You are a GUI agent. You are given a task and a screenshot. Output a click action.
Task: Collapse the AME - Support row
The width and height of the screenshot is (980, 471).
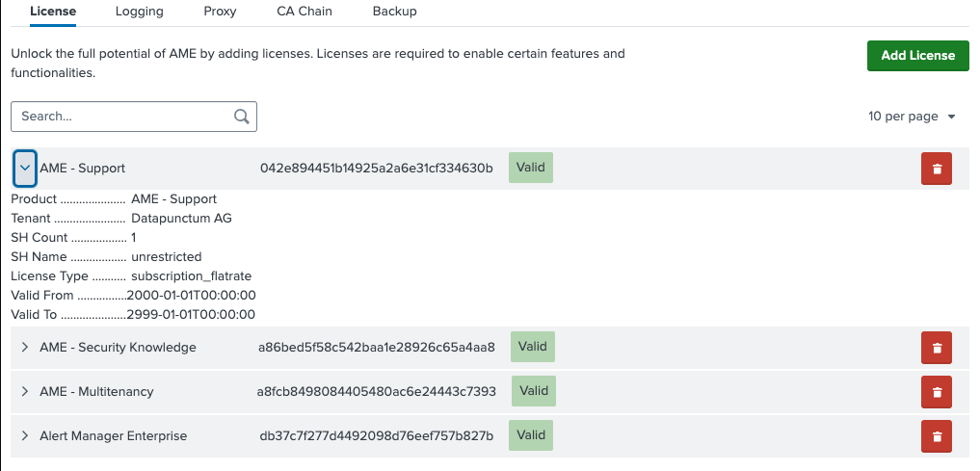[x=25, y=168]
